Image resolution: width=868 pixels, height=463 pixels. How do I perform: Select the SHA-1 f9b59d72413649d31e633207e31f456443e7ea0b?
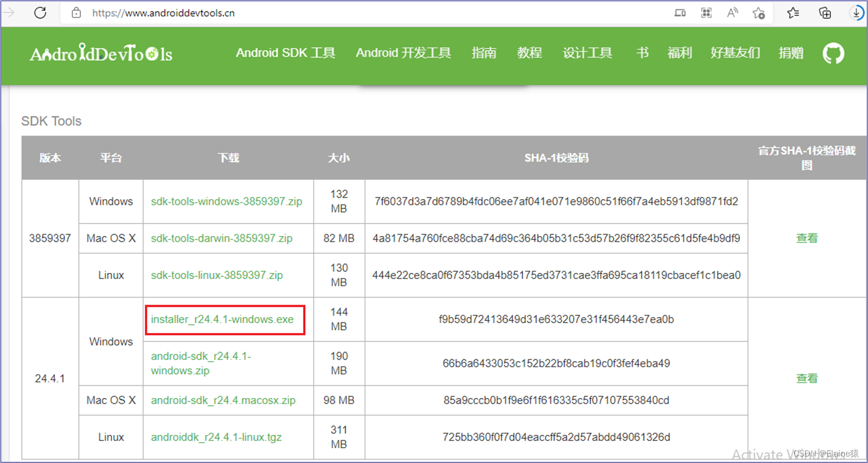(x=556, y=319)
